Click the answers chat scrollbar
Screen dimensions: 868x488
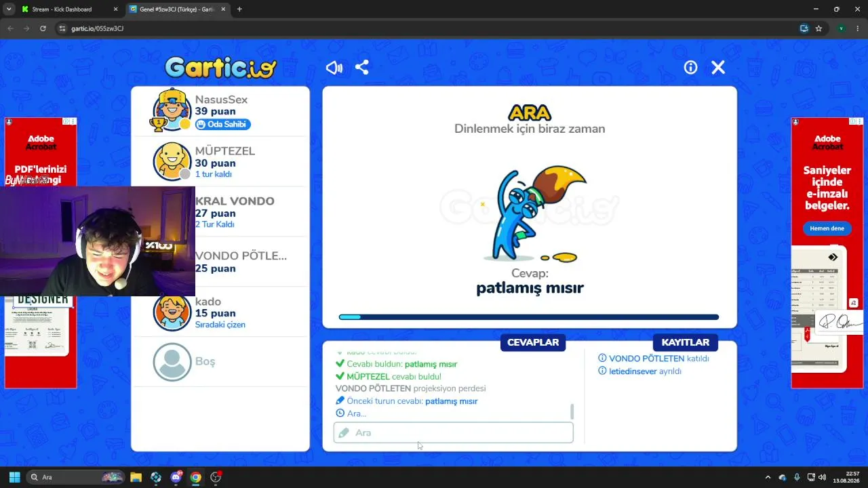click(x=572, y=411)
